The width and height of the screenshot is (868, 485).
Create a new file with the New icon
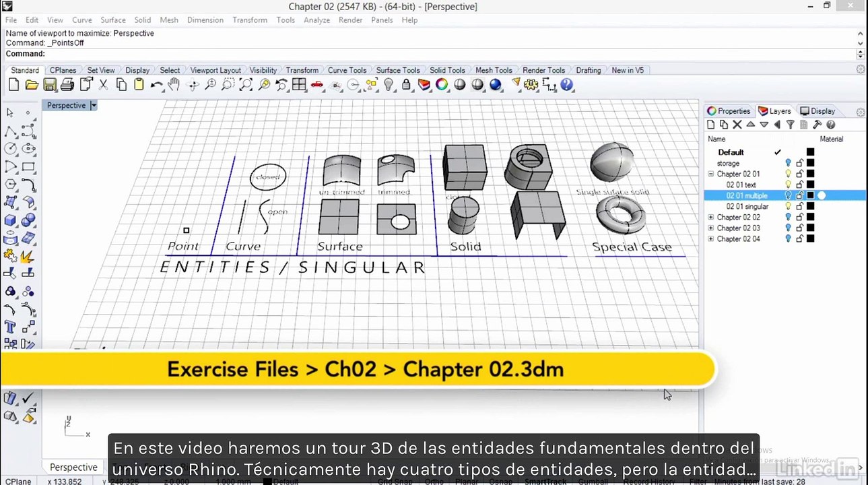pyautogui.click(x=13, y=85)
